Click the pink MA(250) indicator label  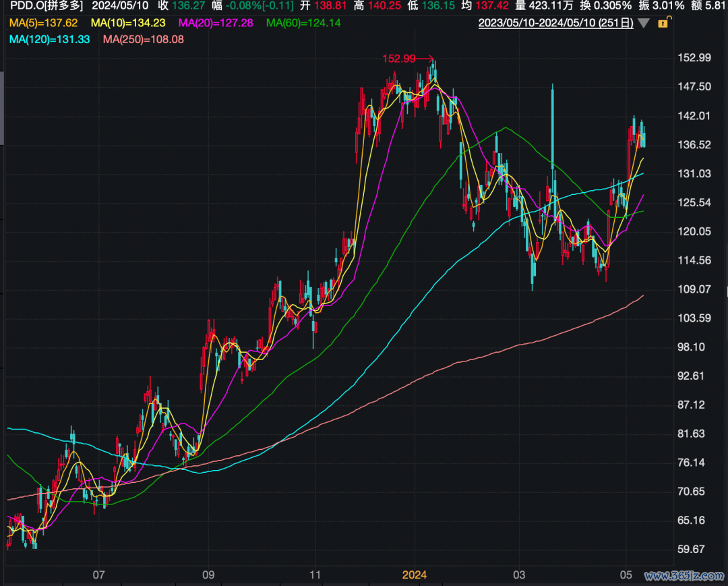143,40
